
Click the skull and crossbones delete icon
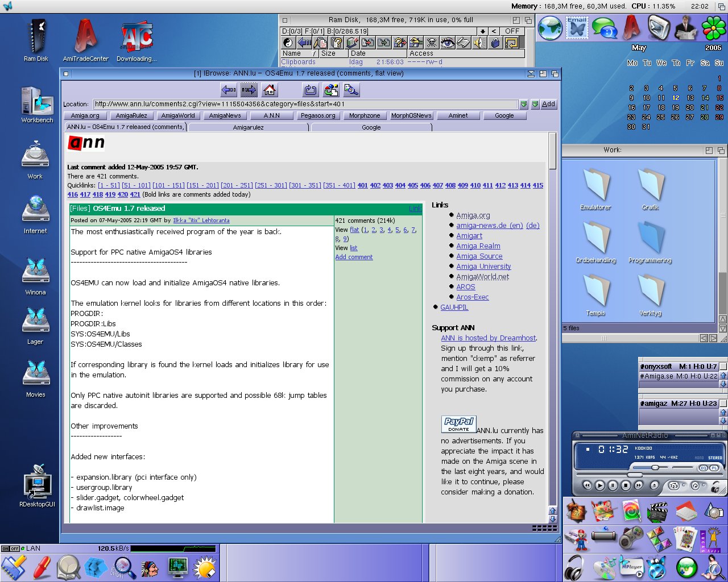(x=432, y=43)
